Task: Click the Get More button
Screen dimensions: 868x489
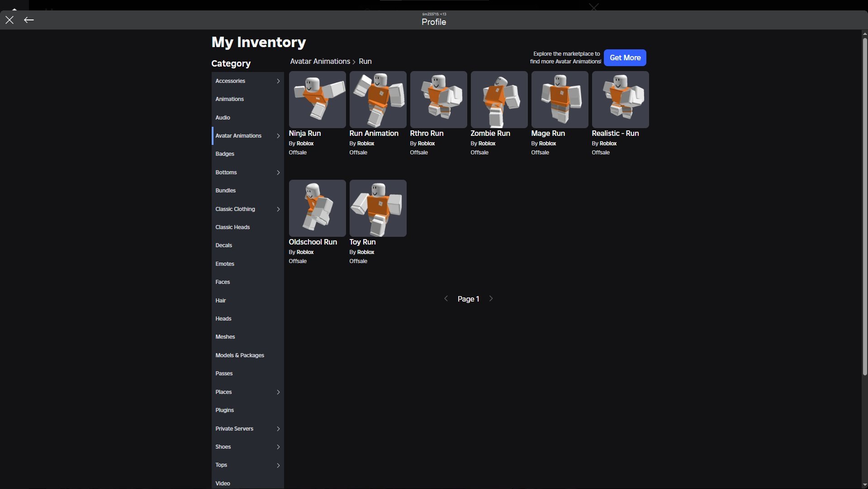Action: coord(625,58)
